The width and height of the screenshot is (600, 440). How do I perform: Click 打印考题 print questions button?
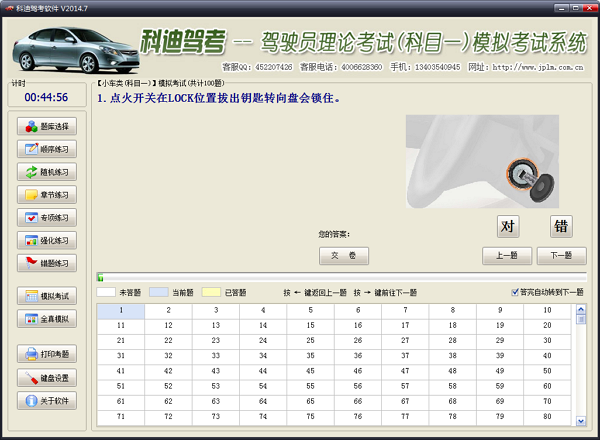(x=47, y=354)
